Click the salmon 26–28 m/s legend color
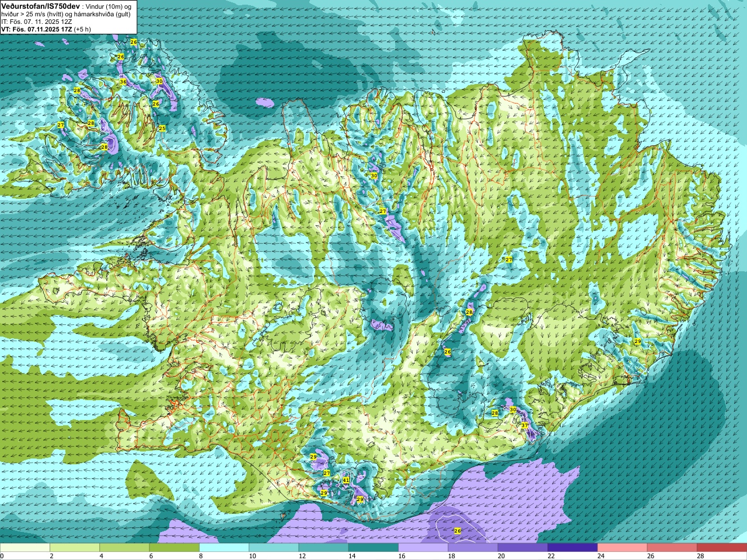The image size is (747, 560). [x=672, y=548]
